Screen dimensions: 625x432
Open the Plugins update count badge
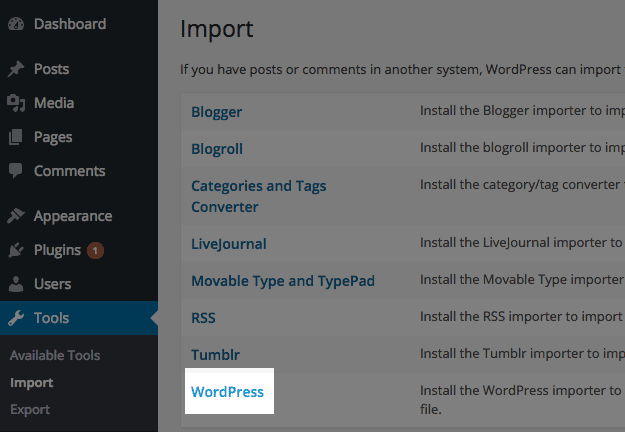click(x=95, y=250)
